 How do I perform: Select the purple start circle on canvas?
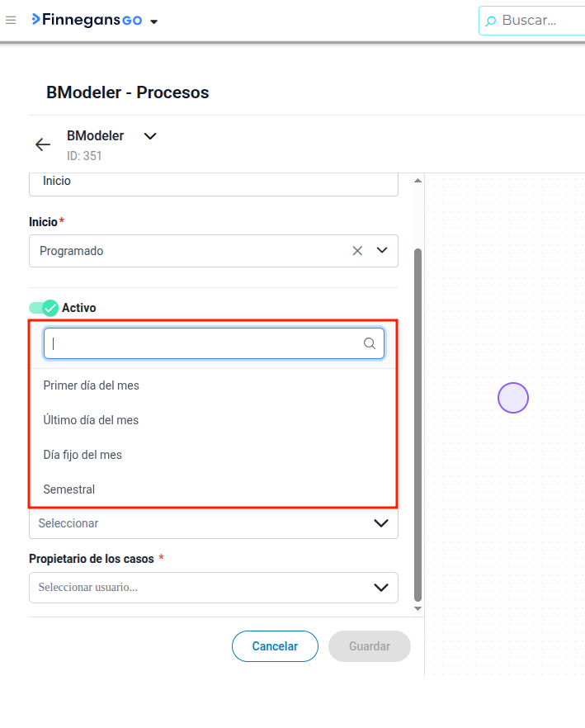(x=513, y=398)
